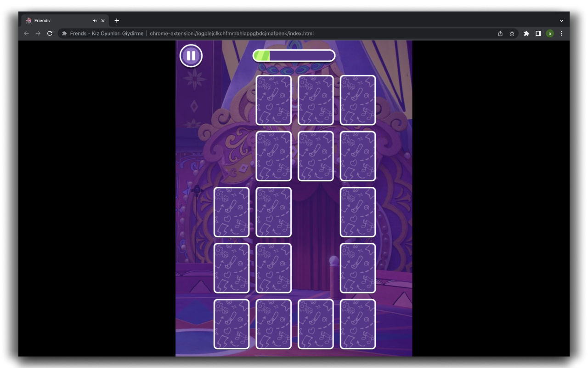The image size is (588, 368).
Task: Flip the rightmost card in the bottom row
Action: click(x=358, y=324)
